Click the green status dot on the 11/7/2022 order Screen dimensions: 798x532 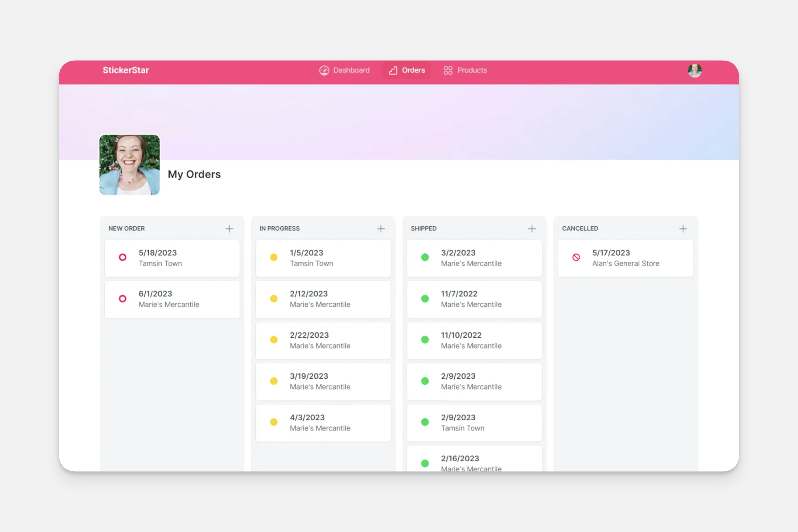pyautogui.click(x=425, y=299)
